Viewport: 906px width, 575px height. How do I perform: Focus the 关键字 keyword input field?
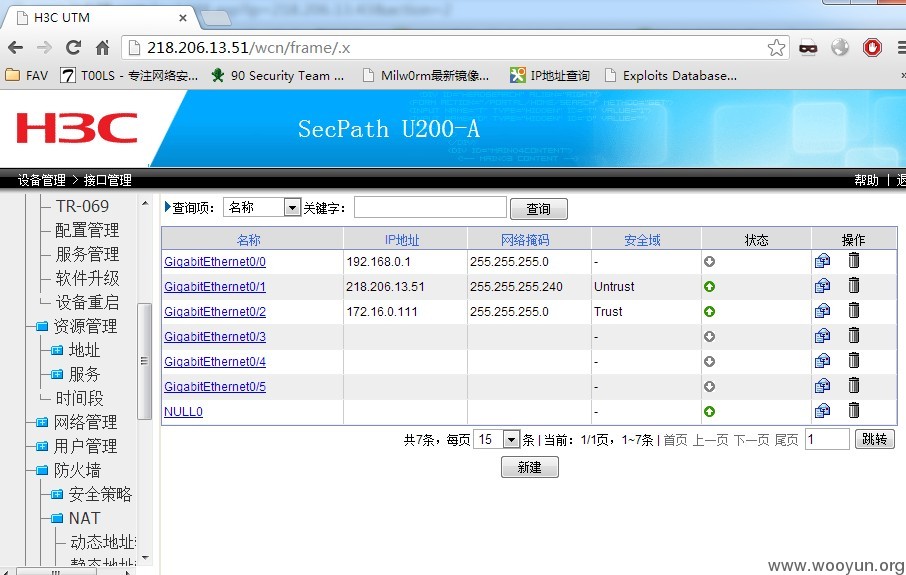click(430, 207)
